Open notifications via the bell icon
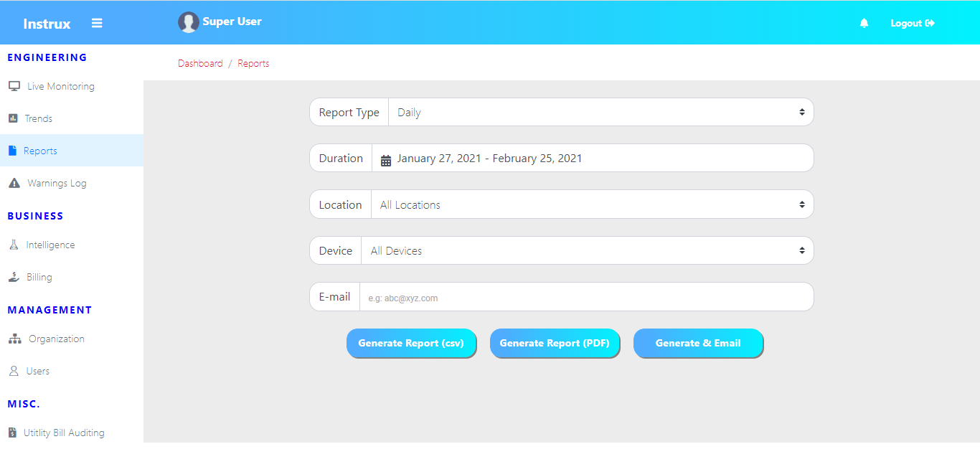The width and height of the screenshot is (980, 472). pos(864,23)
